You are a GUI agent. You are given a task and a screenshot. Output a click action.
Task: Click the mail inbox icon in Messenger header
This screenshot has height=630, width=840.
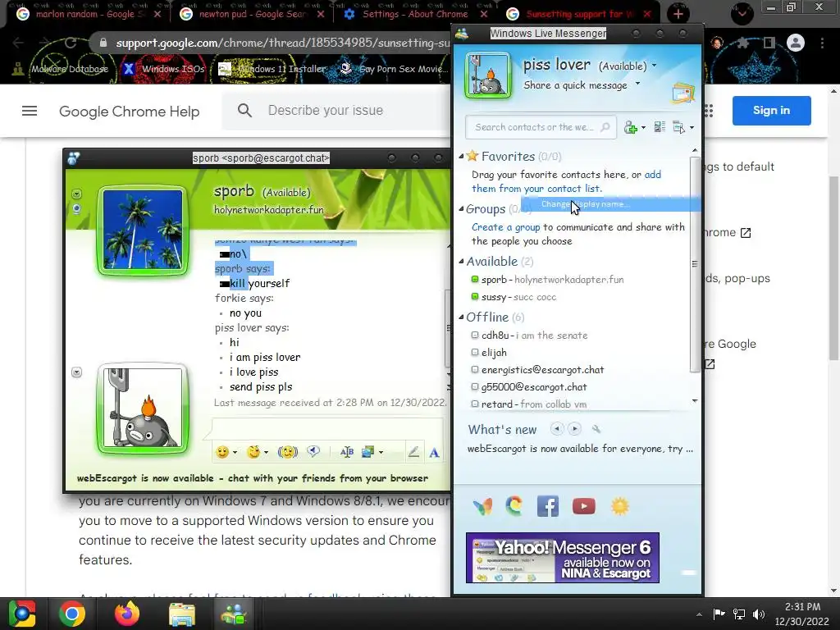pyautogui.click(x=682, y=94)
